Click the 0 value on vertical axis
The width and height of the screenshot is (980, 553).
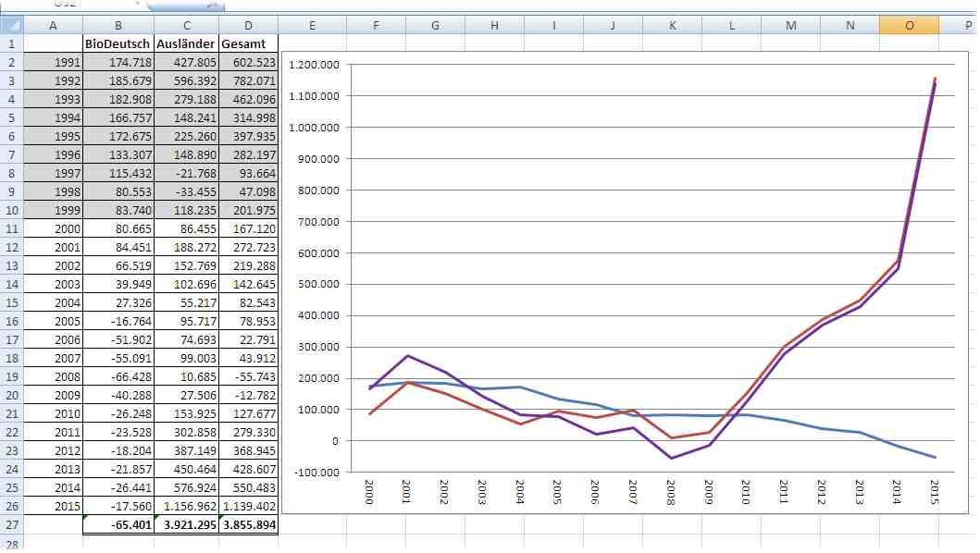click(334, 441)
